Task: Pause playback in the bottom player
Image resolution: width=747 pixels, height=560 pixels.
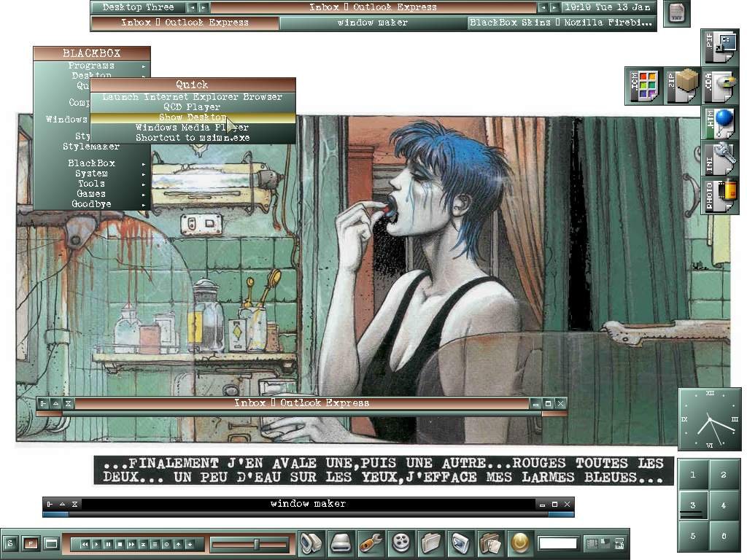Action: pyautogui.click(x=108, y=544)
